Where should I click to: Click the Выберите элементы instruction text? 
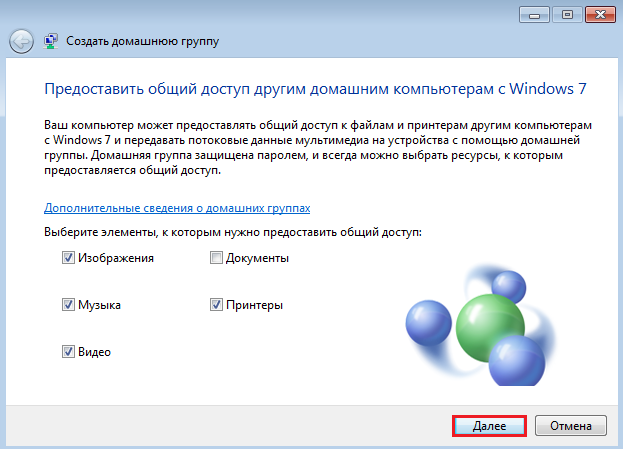coord(232,232)
